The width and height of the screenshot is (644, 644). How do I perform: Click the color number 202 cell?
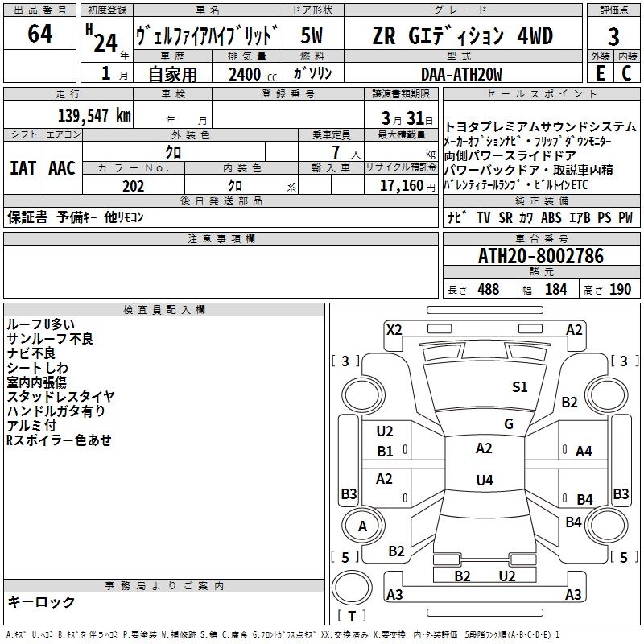(x=133, y=186)
